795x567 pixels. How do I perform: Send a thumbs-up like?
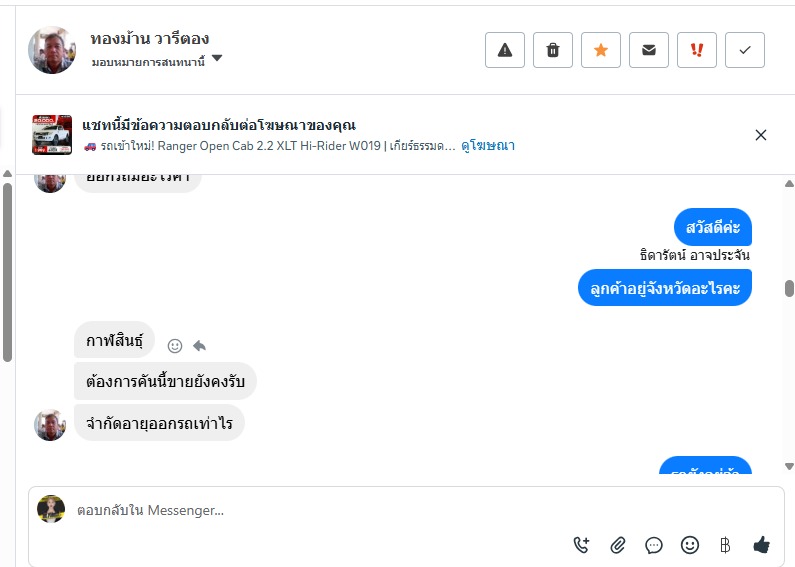tap(762, 545)
